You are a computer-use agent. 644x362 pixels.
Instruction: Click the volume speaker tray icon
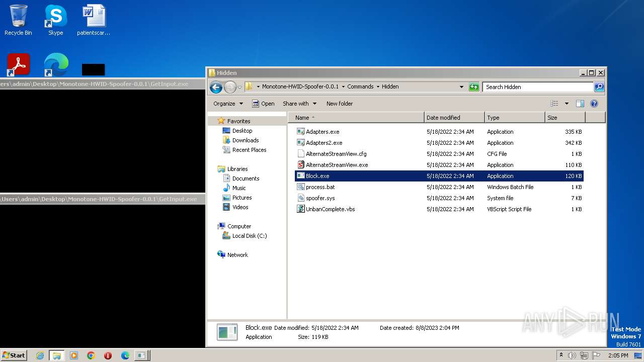pos(572,355)
